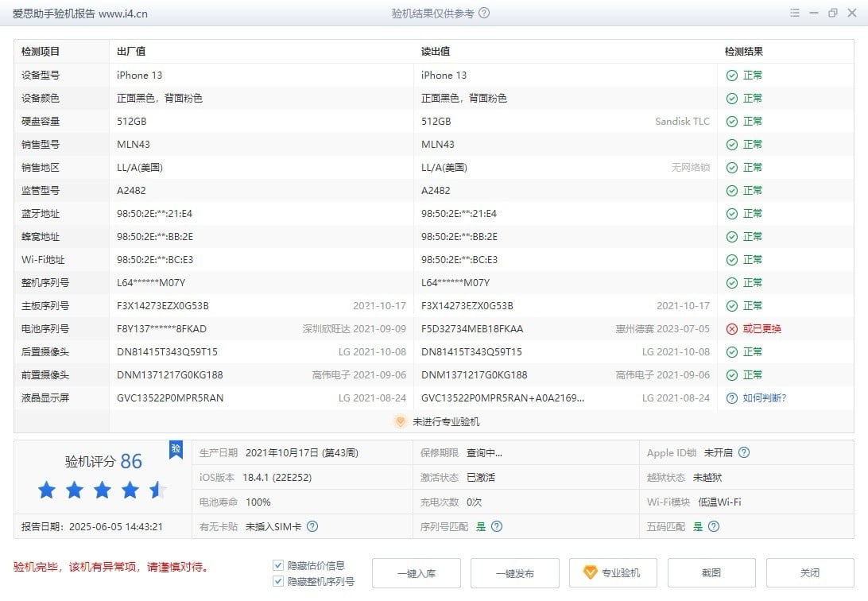Open the 如何判断? link
This screenshot has width=868, height=601.
coord(764,398)
